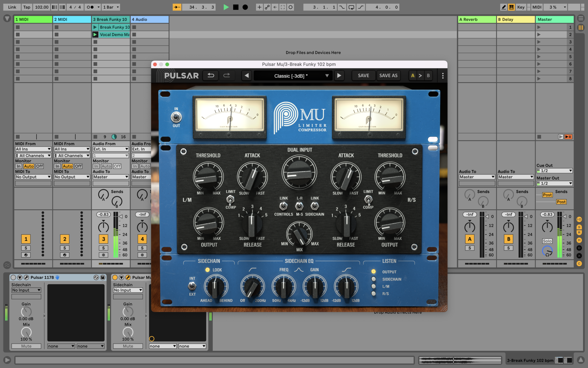Select the 1 MIDI track header
Image resolution: width=588 pixels, height=368 pixels.
tap(33, 19)
